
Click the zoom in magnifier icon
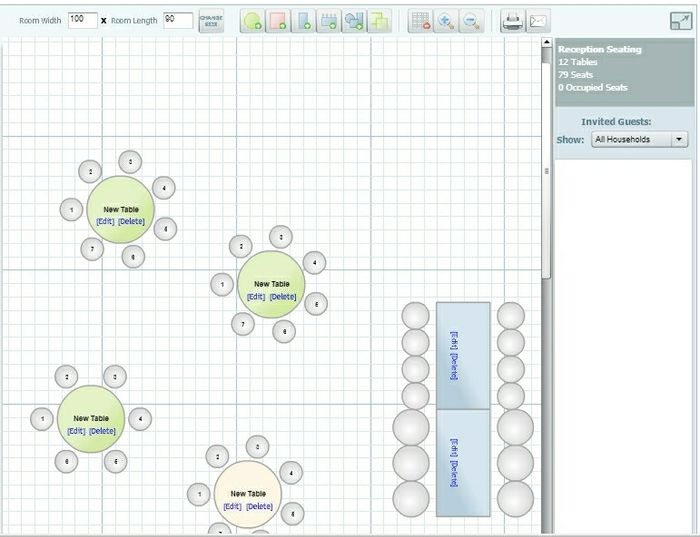446,21
